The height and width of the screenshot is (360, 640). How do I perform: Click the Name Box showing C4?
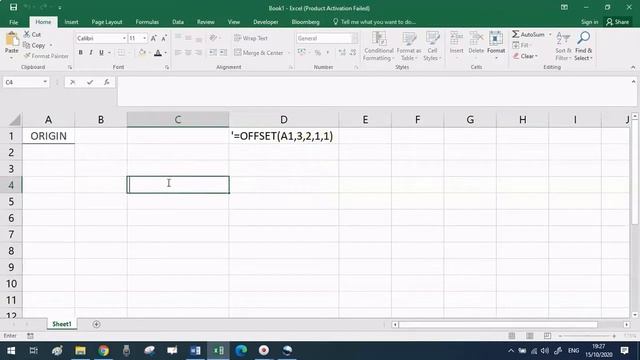click(x=22, y=82)
